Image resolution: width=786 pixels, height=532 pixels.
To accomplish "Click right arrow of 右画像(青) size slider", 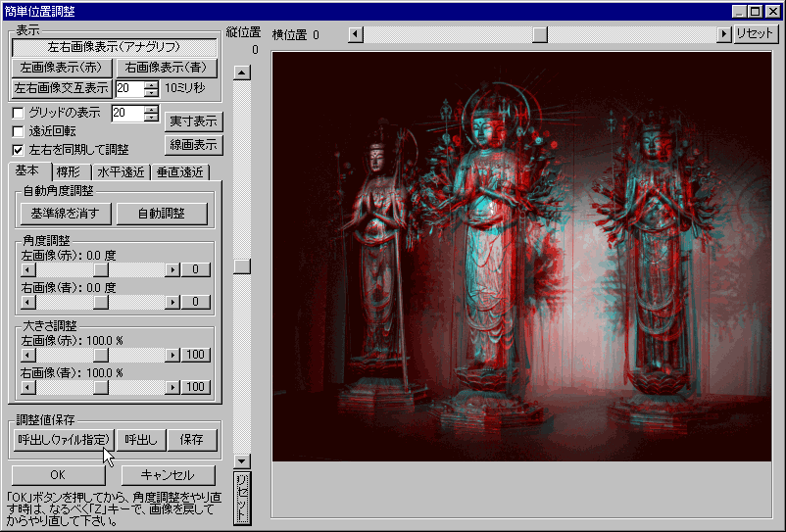I will coord(172,387).
